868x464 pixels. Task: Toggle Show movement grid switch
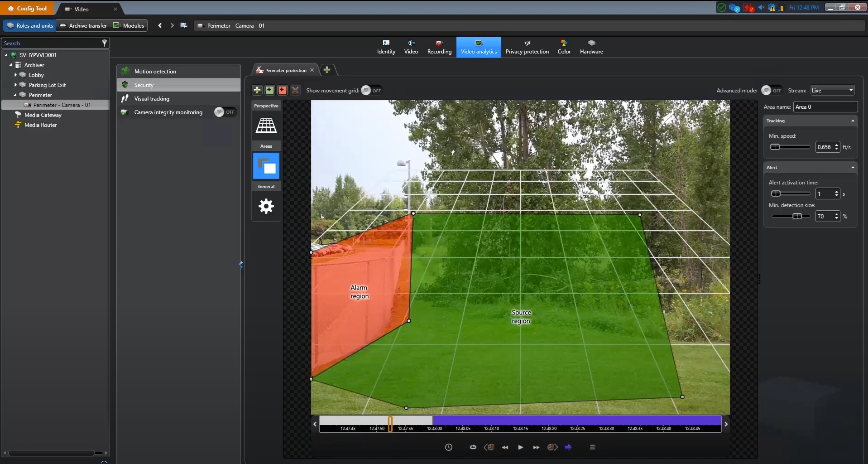tap(371, 90)
